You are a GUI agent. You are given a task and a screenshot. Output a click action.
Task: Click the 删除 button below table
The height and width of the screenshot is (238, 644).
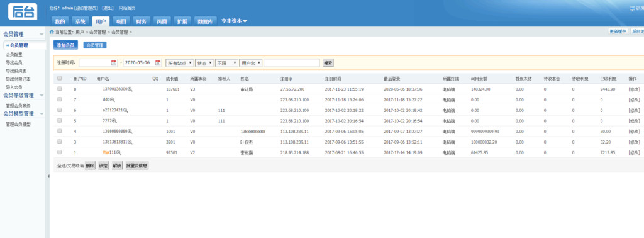click(x=90, y=166)
